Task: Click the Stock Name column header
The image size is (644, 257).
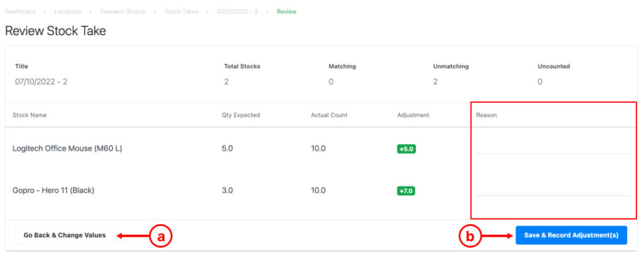Action: pos(30,115)
